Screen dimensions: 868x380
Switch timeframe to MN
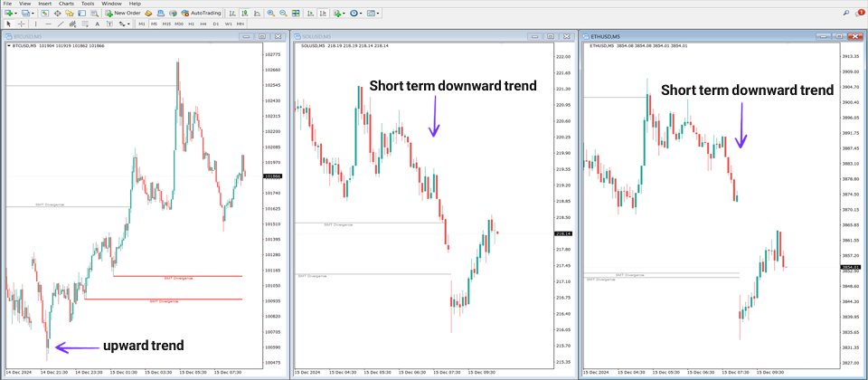click(241, 24)
